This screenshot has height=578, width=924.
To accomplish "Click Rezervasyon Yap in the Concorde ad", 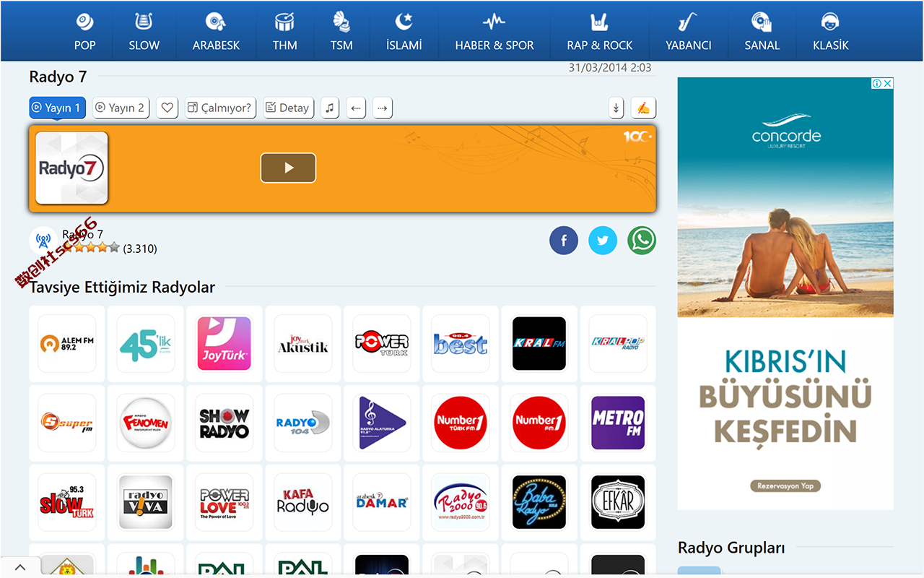I will (785, 486).
